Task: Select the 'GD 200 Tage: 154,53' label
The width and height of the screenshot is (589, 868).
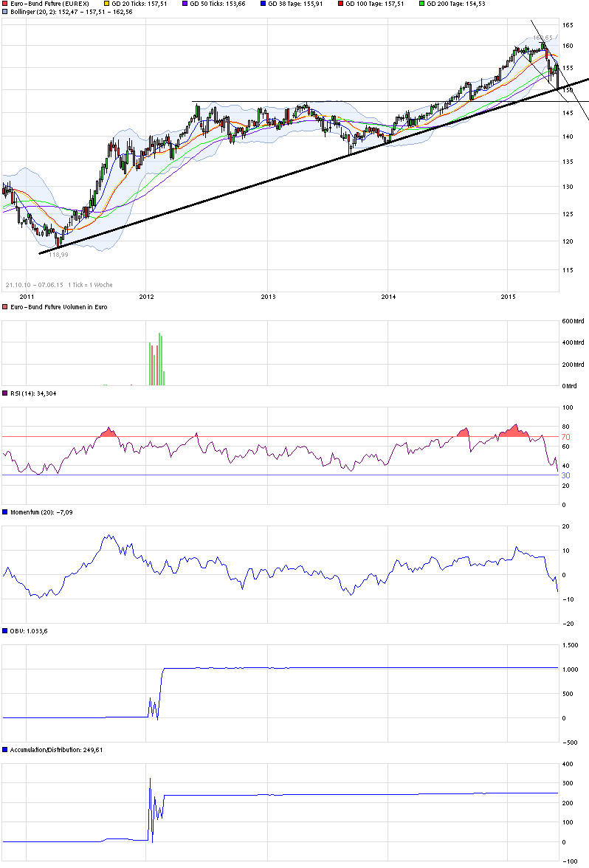Action: tap(456, 4)
